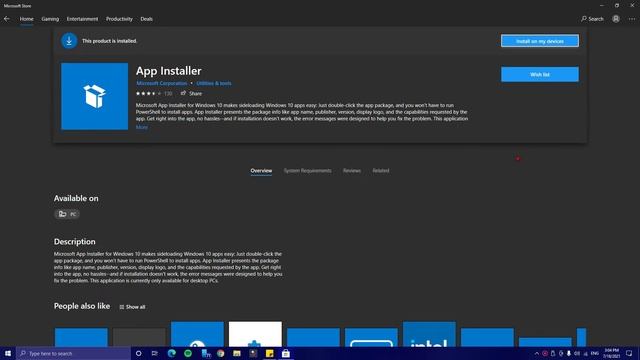Open the Entertainment tab
The width and height of the screenshot is (640, 360).
click(82, 19)
